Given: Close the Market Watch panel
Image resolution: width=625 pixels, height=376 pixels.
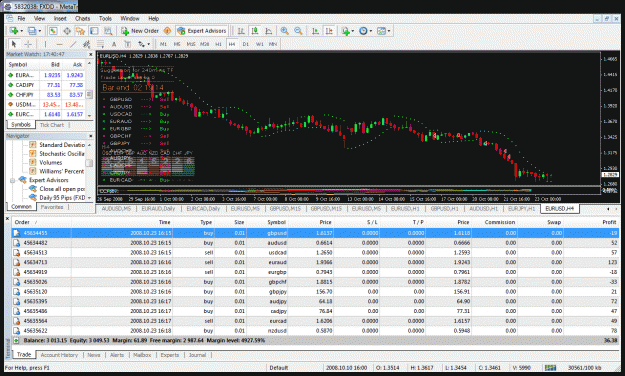Looking at the screenshot, I should click(x=90, y=54).
